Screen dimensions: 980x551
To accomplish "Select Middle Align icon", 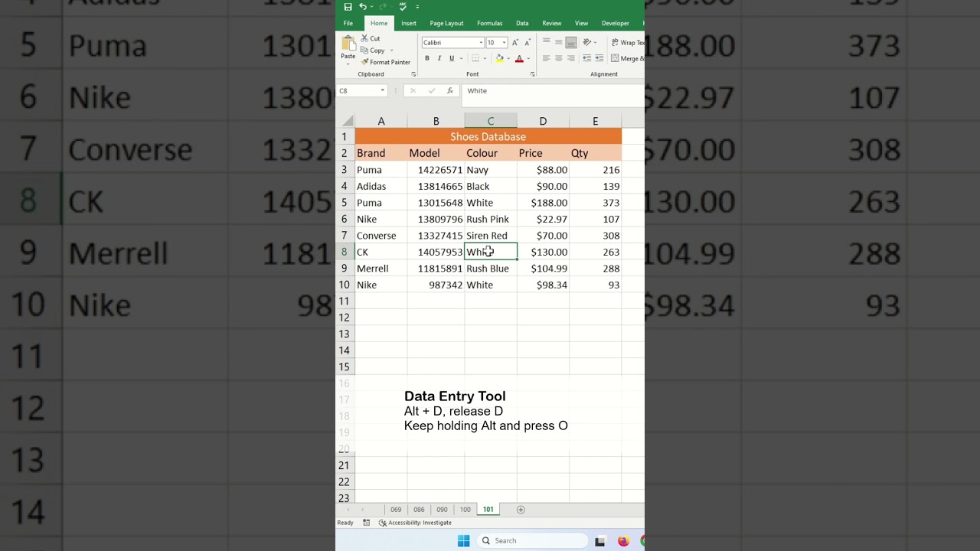I will tap(558, 43).
